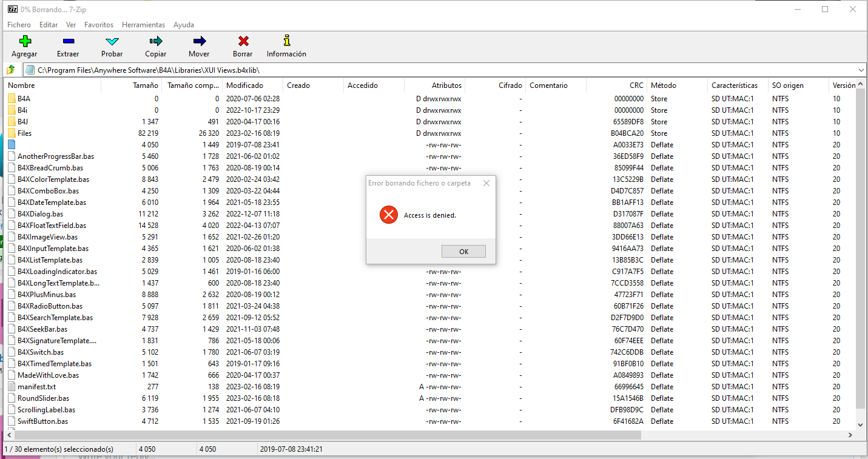
Task: Click the B4XComboBox.bas file icon
Action: tap(12, 190)
